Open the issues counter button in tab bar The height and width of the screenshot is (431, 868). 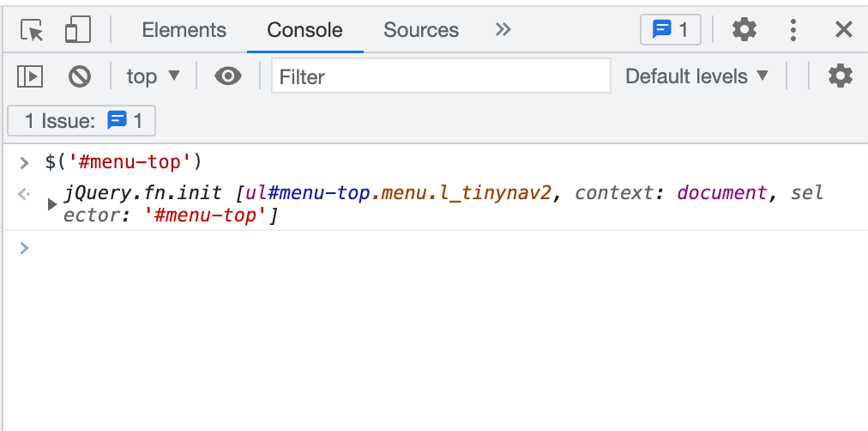[x=671, y=30]
